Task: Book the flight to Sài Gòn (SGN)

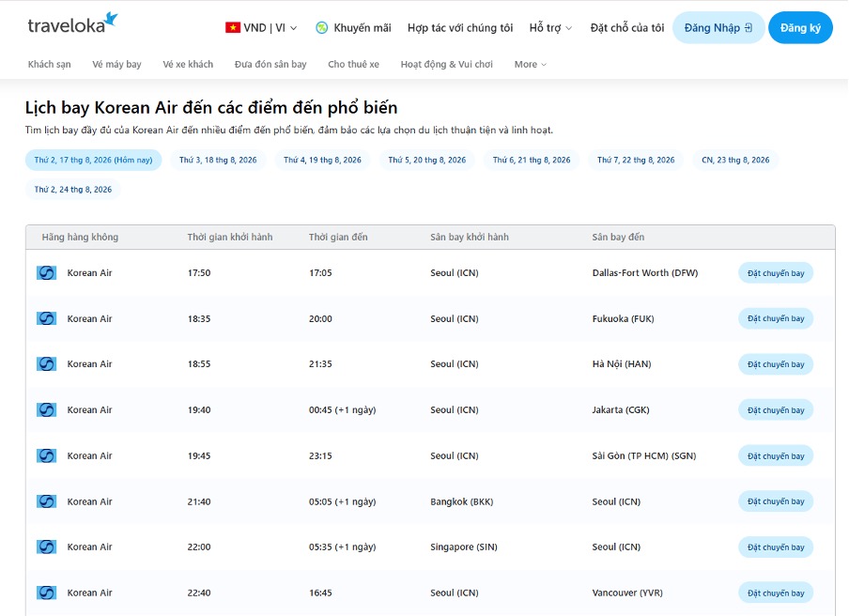Action: point(776,456)
